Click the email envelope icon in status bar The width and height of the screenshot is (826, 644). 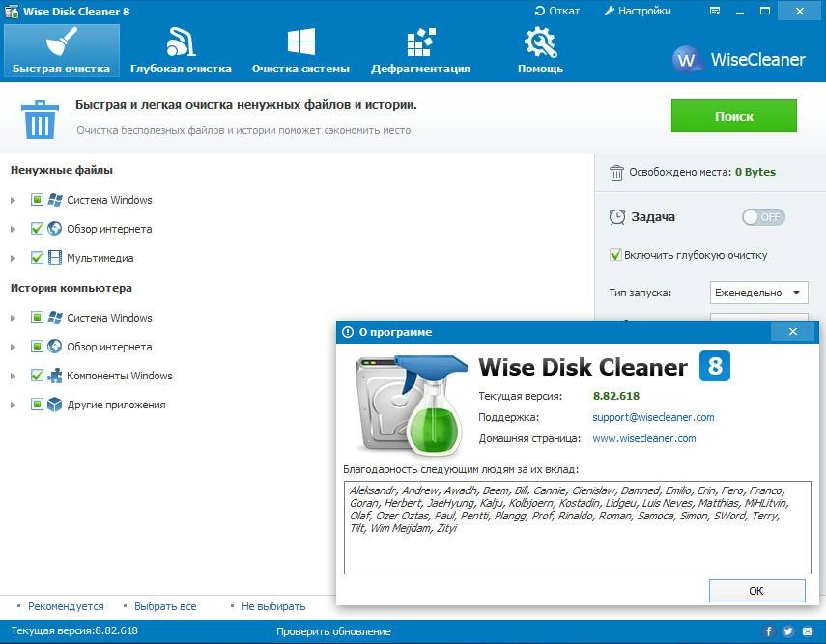(x=808, y=631)
